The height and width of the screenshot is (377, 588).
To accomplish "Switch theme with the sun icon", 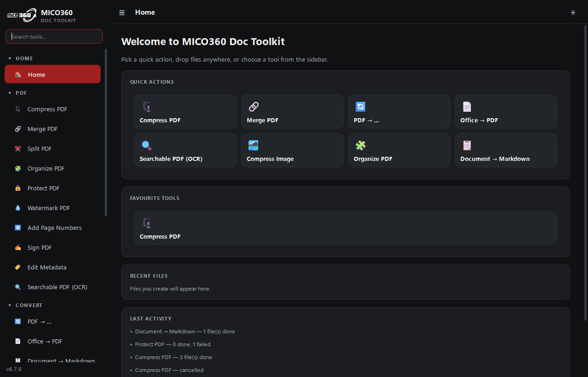I will coord(573,12).
